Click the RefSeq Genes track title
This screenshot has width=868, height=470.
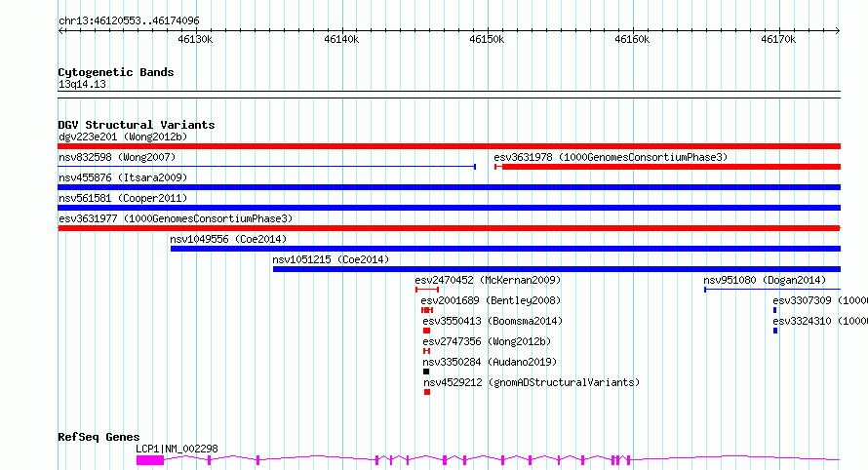point(99,438)
